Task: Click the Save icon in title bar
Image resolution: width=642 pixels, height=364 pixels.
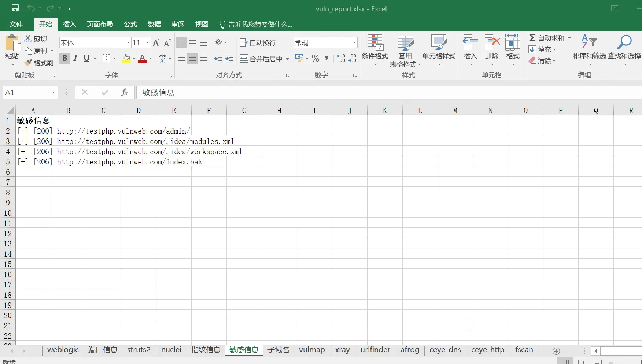Action: pyautogui.click(x=15, y=8)
